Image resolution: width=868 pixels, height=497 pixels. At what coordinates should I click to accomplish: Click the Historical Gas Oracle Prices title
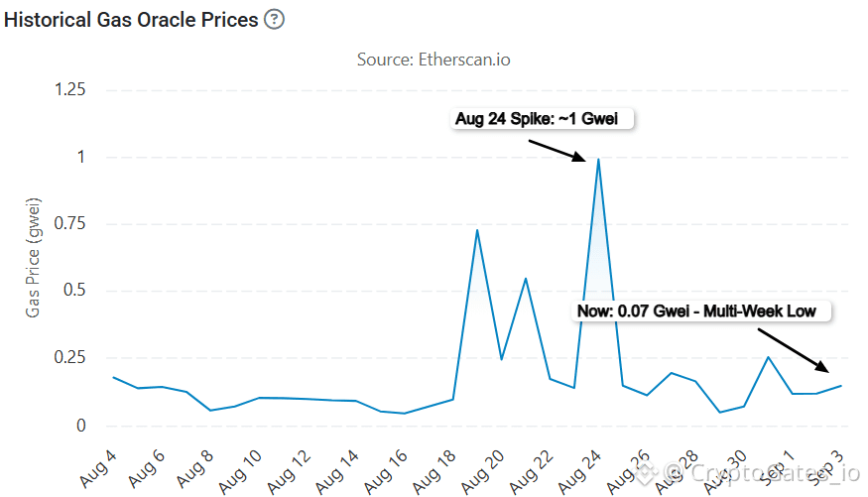tap(131, 20)
